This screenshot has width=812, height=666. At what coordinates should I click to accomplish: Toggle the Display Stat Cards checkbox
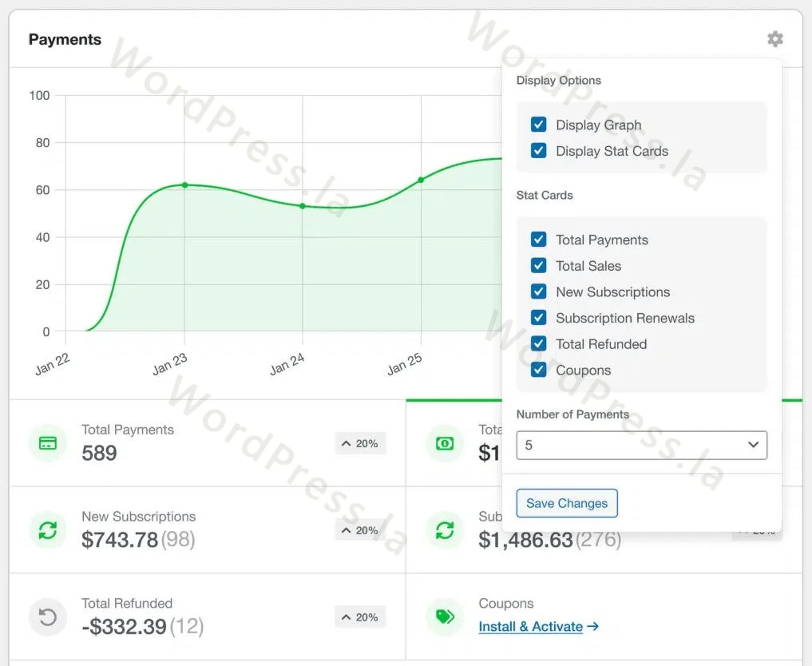point(539,151)
